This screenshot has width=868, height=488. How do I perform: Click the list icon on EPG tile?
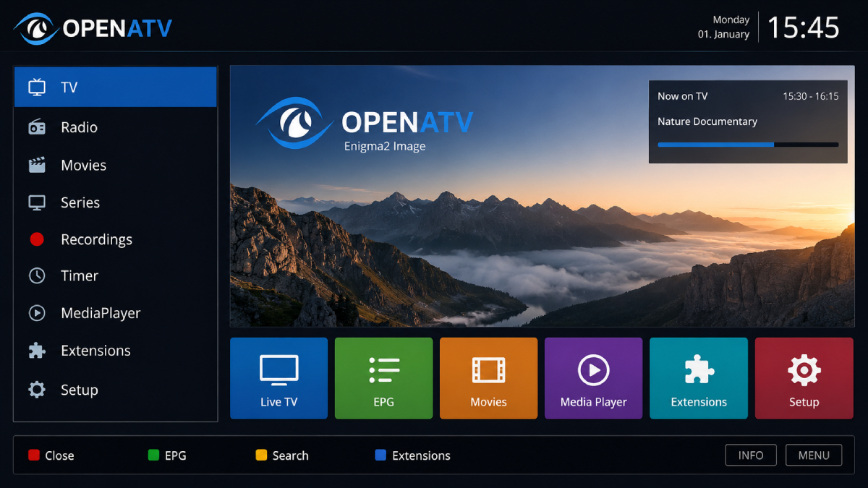tap(384, 369)
